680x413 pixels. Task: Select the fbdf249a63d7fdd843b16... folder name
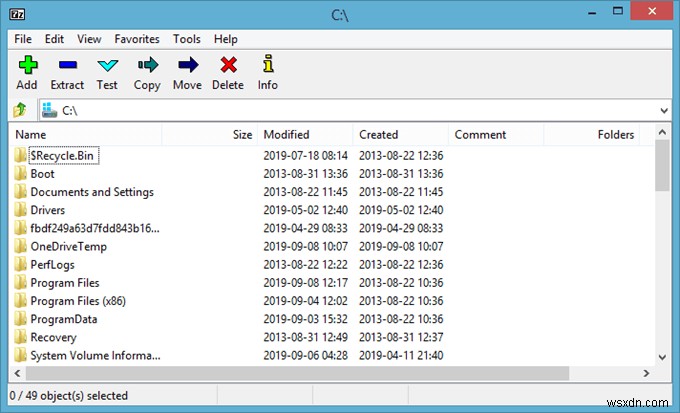coord(95,228)
